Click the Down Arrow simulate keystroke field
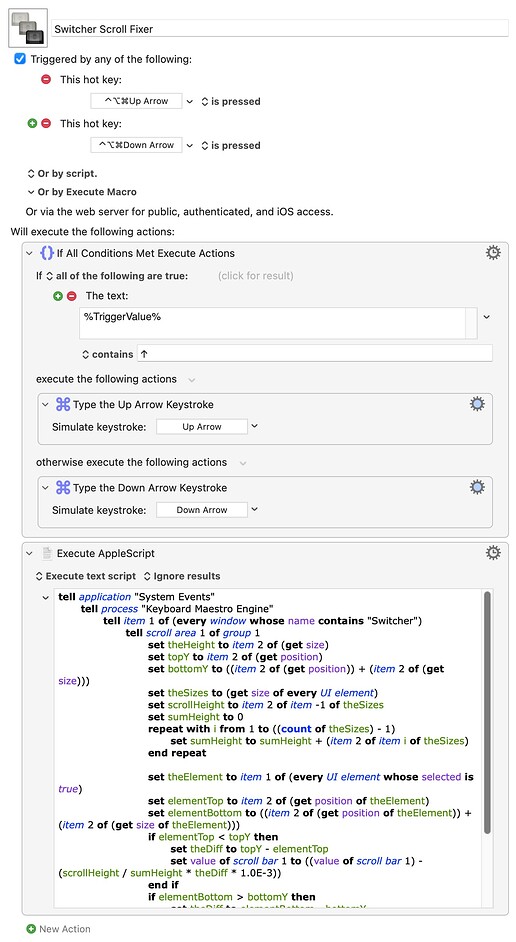Viewport: 516px width, 942px height. click(x=202, y=509)
